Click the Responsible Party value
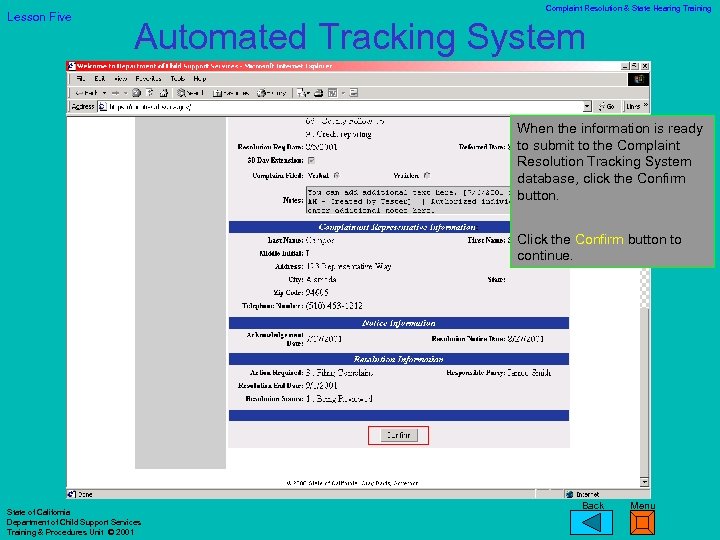This screenshot has height=540, width=720. pyautogui.click(x=529, y=372)
